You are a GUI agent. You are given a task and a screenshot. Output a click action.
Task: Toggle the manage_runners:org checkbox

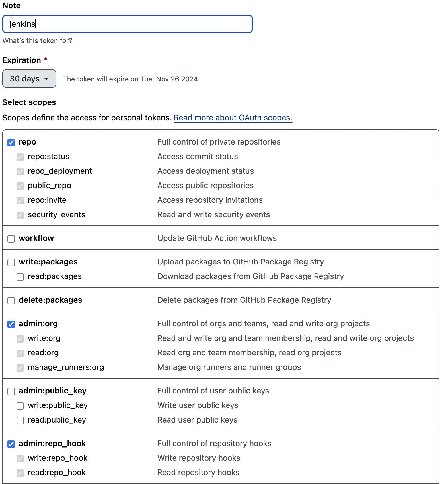pos(20,368)
